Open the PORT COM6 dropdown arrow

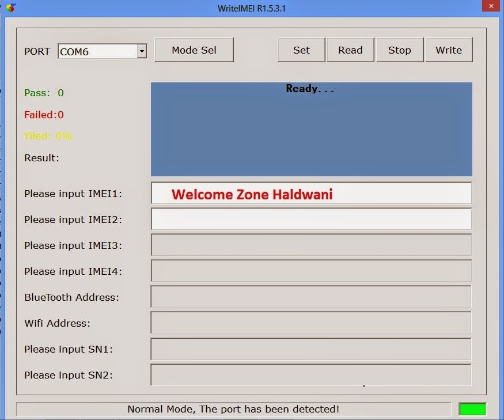142,51
